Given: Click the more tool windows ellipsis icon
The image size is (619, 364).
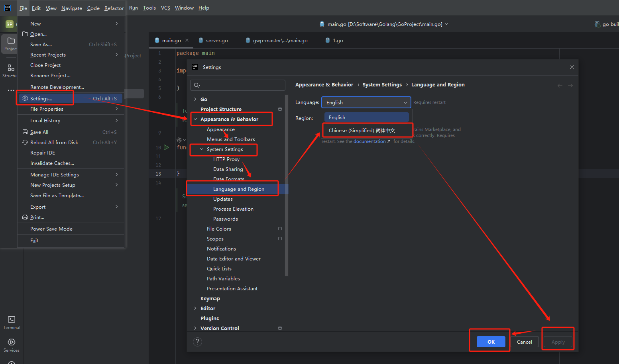Looking at the screenshot, I should (x=11, y=90).
